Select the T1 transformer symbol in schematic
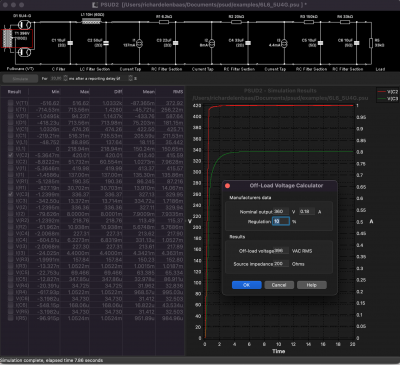The image size is (400, 365). (x=7, y=39)
